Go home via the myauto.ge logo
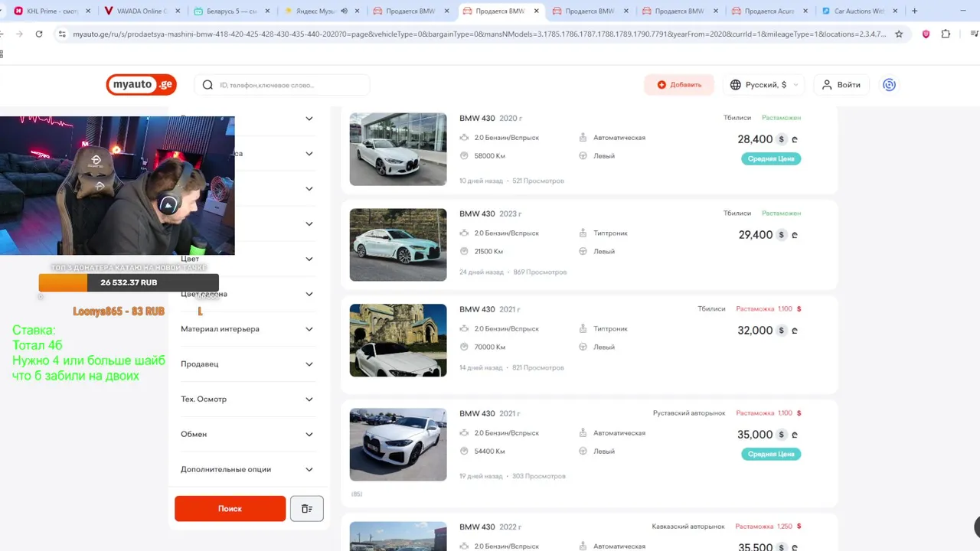This screenshot has height=551, width=980. [x=141, y=85]
